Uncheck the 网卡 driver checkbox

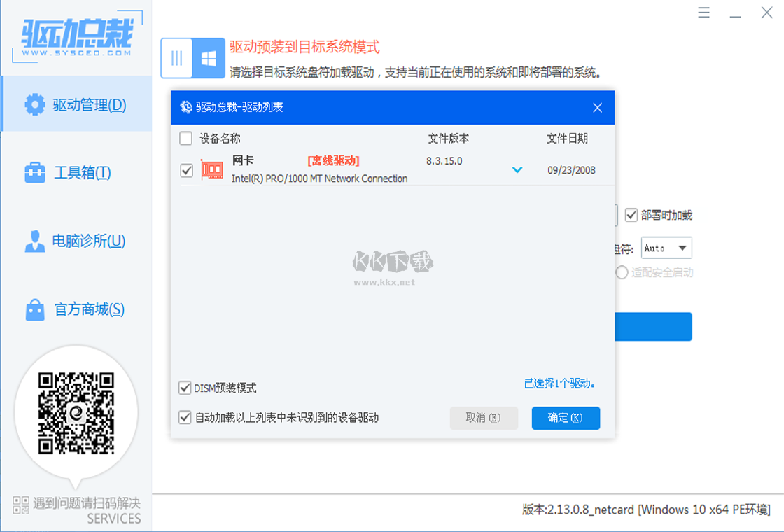(x=185, y=169)
